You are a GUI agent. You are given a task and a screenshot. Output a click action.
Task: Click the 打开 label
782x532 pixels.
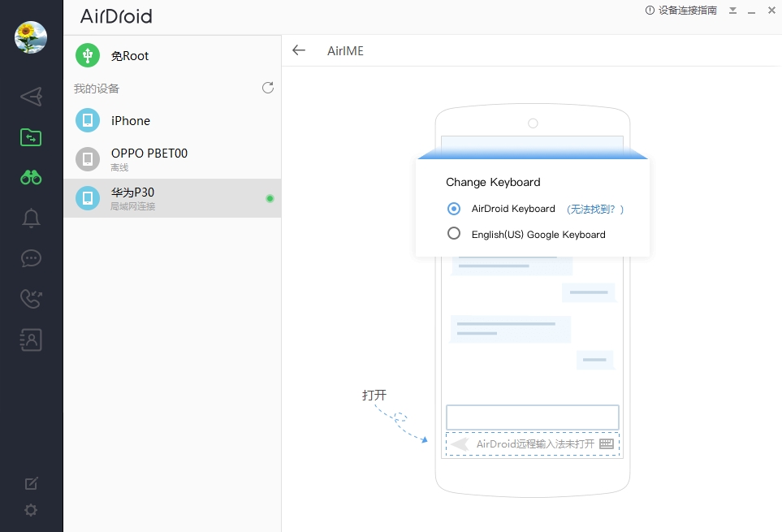pyautogui.click(x=374, y=396)
